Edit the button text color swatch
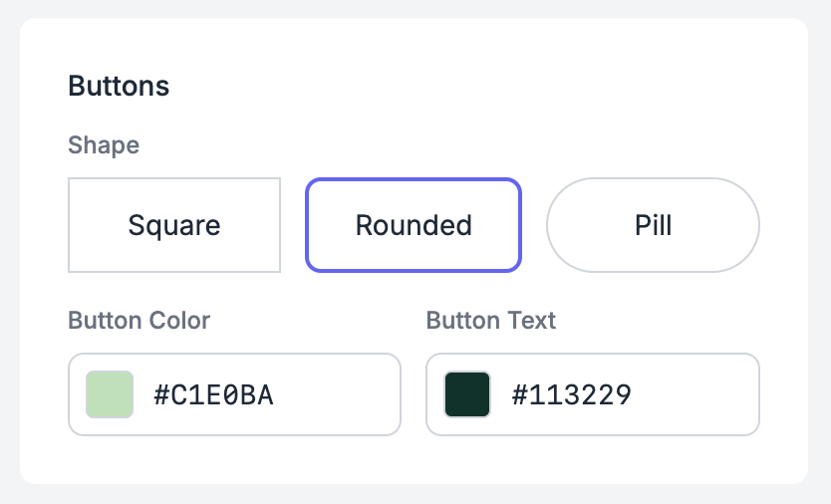 coord(467,394)
